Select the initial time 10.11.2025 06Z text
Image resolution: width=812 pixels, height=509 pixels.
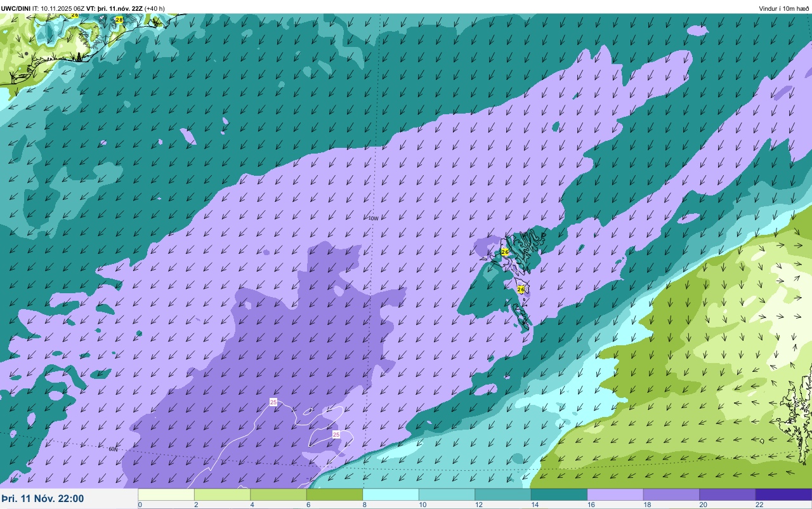(x=63, y=8)
